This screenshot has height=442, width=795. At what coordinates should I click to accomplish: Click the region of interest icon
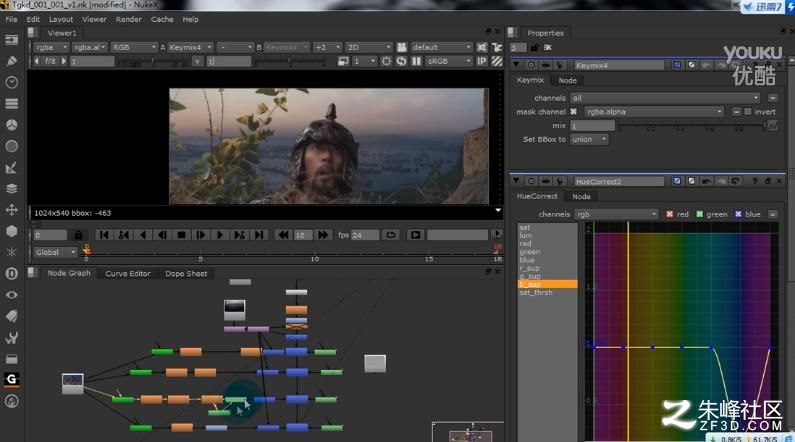pos(386,61)
